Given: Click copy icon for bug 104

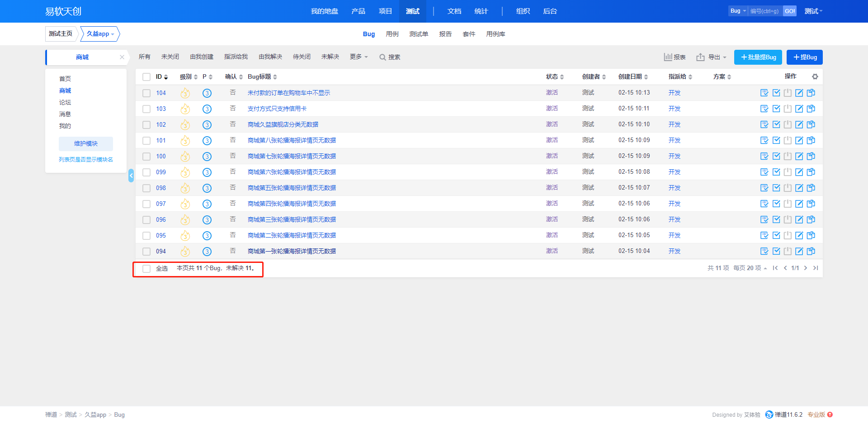Looking at the screenshot, I should (811, 93).
